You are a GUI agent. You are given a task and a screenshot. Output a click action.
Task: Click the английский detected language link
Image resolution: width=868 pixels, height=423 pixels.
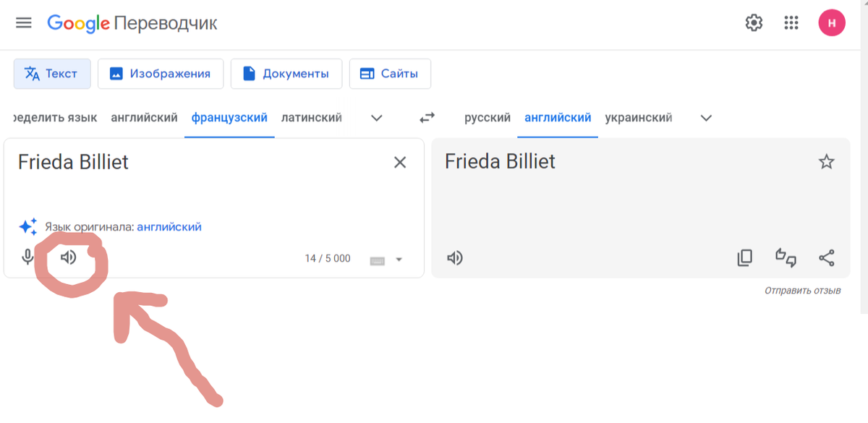tap(169, 227)
